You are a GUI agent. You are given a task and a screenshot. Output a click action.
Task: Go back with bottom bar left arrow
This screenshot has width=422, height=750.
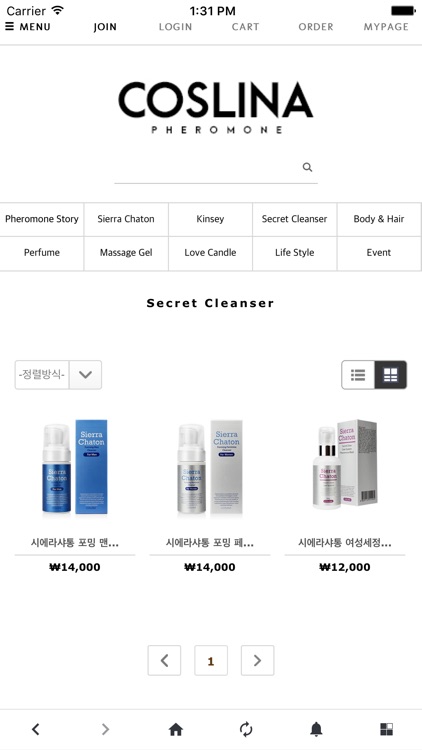click(35, 729)
